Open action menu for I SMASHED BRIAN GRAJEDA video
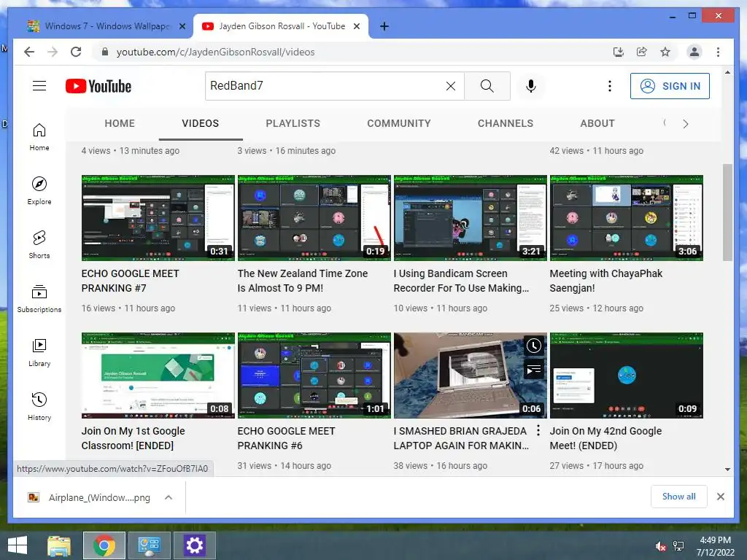747x560 pixels. point(538,430)
